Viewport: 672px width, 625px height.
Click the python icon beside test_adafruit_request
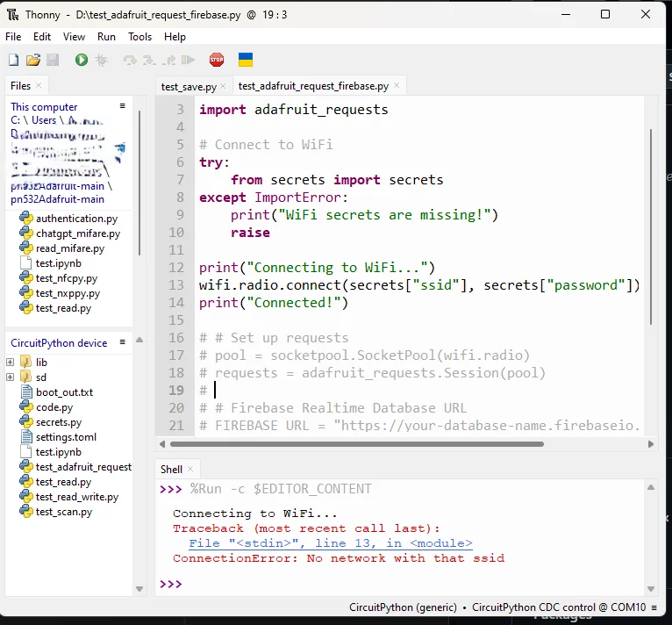coord(26,467)
